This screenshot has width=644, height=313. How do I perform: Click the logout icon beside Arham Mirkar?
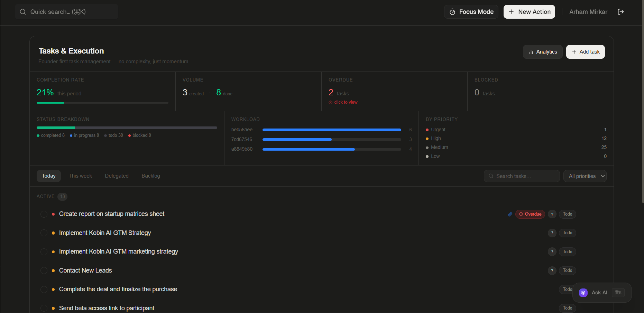click(x=621, y=12)
